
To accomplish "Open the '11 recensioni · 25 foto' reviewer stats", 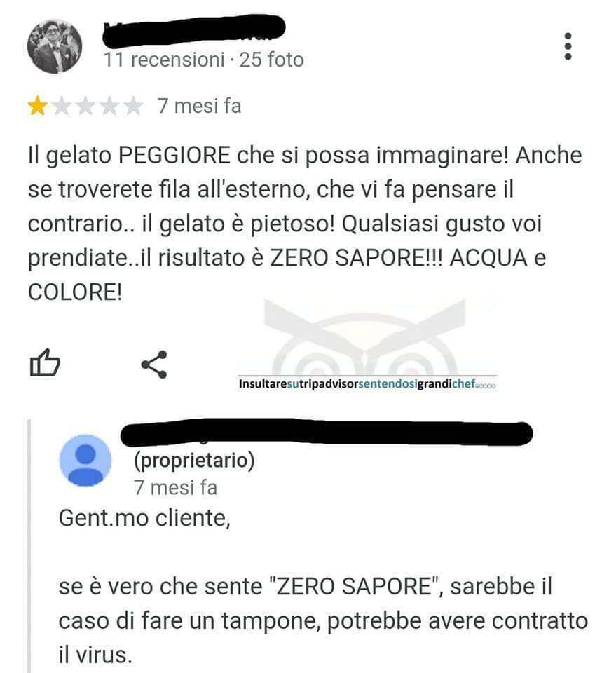I will point(203,60).
